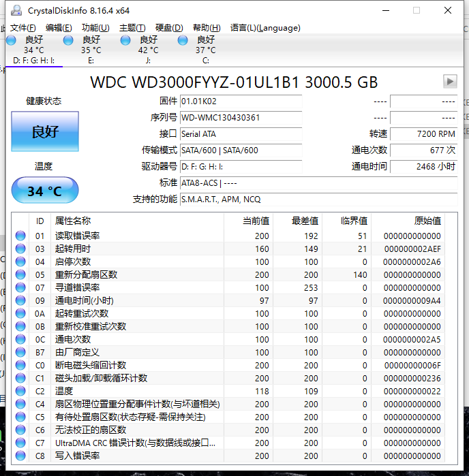
Task: Click the status orb of the 35 °C E: disk
Action: coord(68,40)
